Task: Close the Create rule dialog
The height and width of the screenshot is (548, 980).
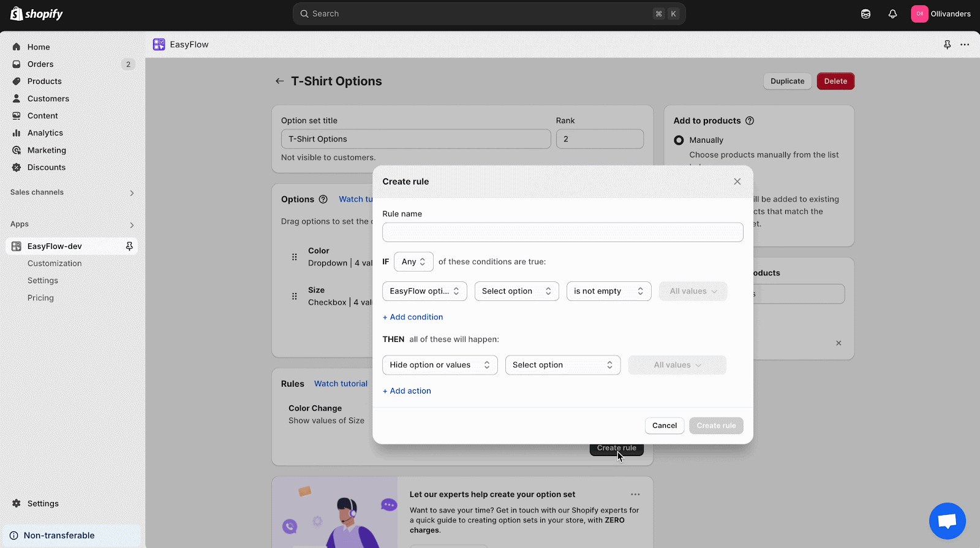Action: [737, 181]
